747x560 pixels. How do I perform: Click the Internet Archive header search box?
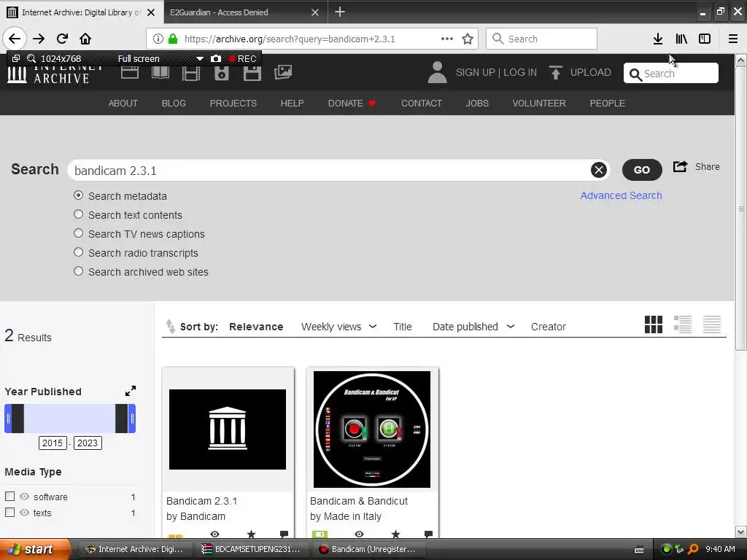tap(671, 74)
